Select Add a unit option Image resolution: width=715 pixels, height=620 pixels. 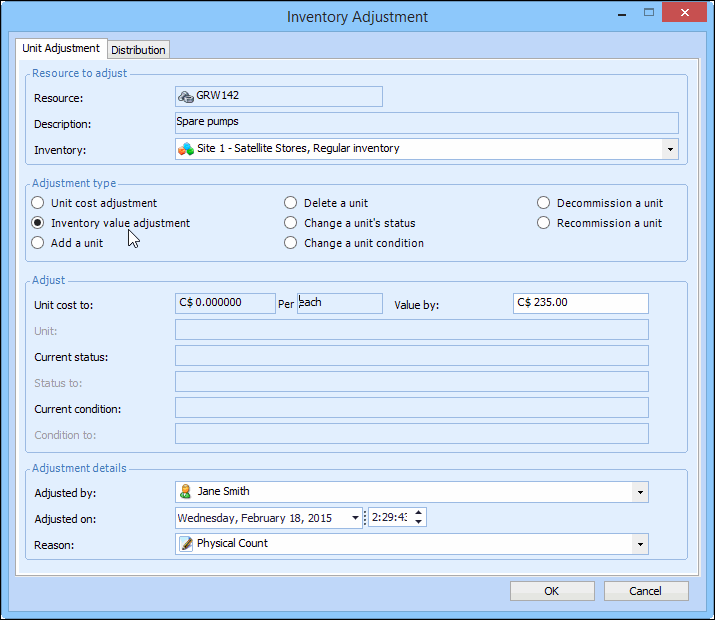click(38, 243)
